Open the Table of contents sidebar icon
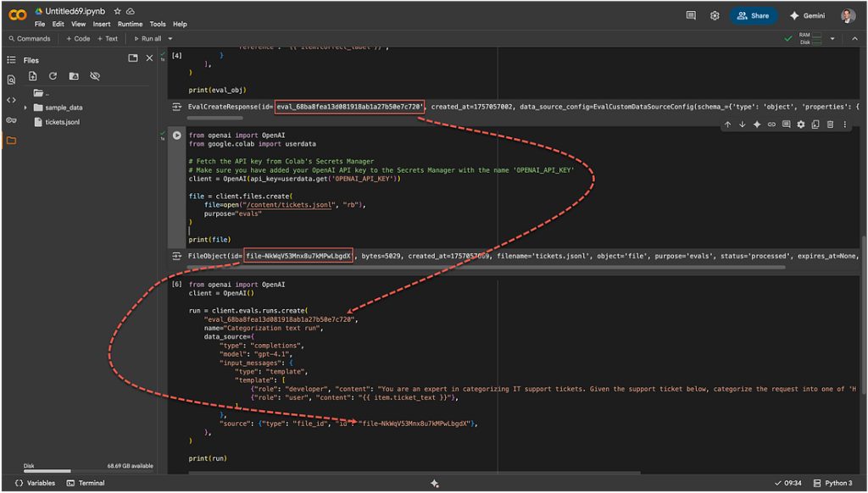 [11, 60]
